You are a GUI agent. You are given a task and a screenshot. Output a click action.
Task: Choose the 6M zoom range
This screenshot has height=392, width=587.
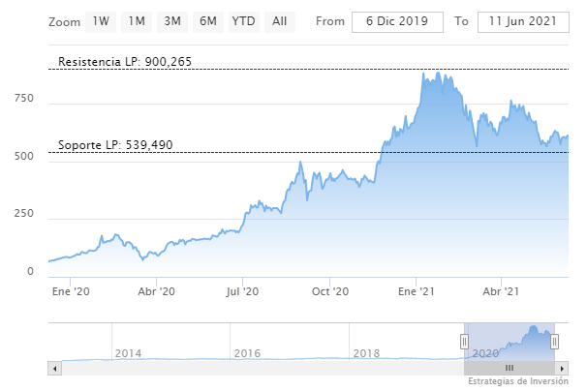point(207,21)
